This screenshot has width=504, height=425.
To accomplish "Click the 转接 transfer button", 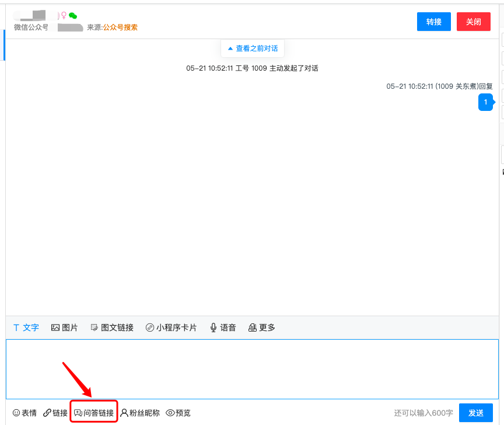I will point(433,21).
